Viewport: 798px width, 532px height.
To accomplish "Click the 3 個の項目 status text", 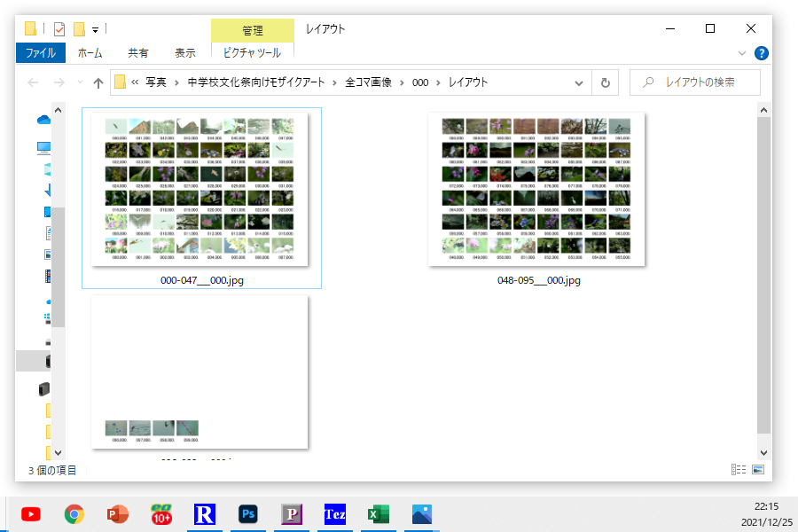I will (x=52, y=471).
